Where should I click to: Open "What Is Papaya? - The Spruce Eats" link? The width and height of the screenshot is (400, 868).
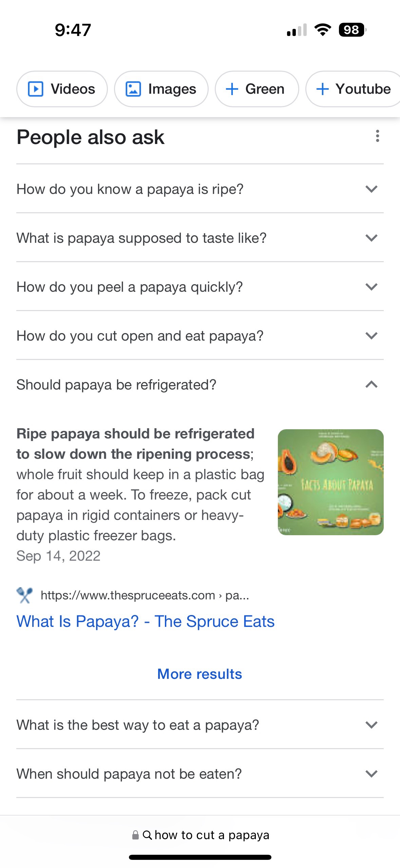coord(145,621)
